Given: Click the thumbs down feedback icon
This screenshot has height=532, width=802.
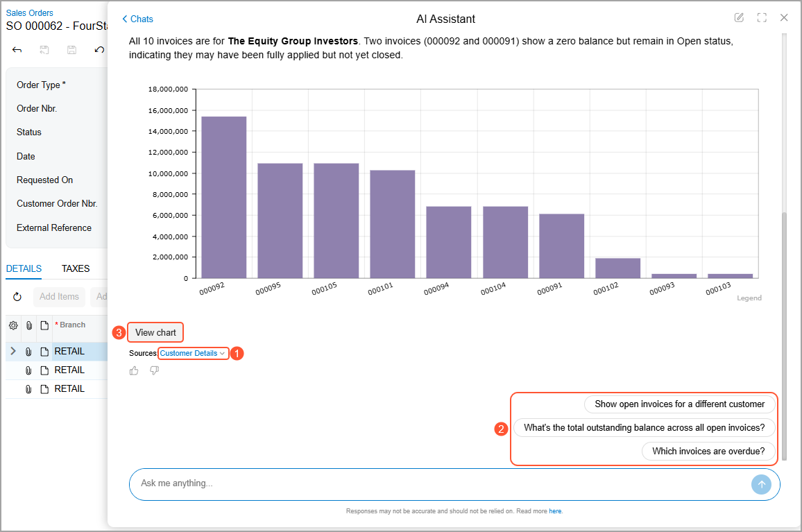Looking at the screenshot, I should point(155,370).
